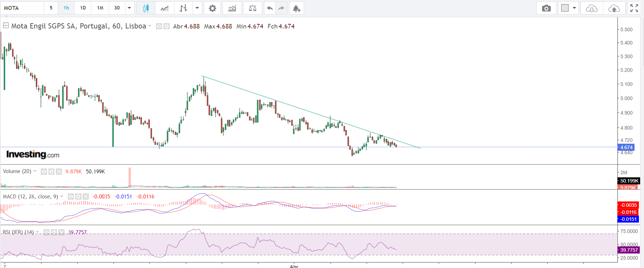The width and height of the screenshot is (644, 268).
Task: Click the Volume (20) label
Action: [17, 171]
